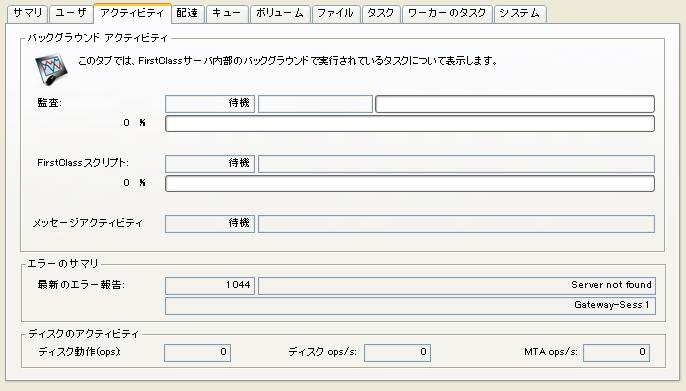Open the ユーザ tab
The width and height of the screenshot is (686, 391).
pyautogui.click(x=71, y=14)
